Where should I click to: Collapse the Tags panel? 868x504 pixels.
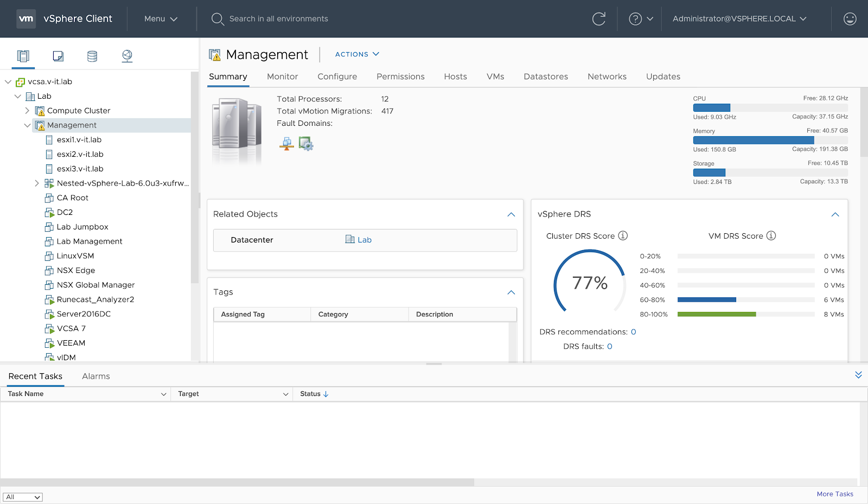coord(511,292)
